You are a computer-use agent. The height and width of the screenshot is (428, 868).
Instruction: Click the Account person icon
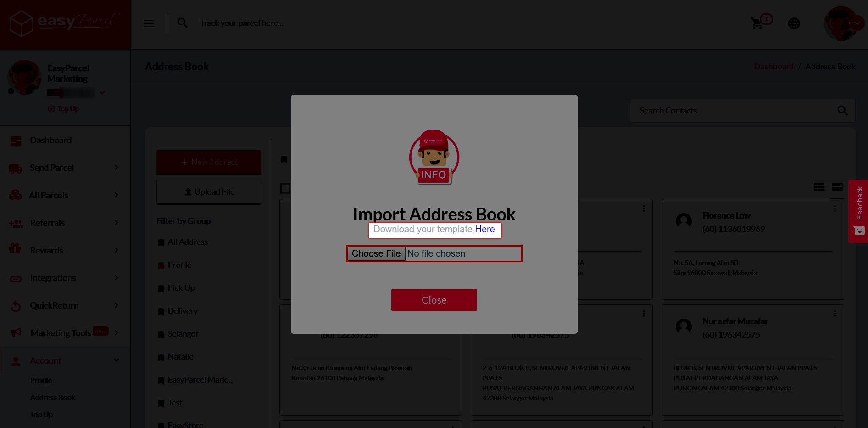click(16, 361)
